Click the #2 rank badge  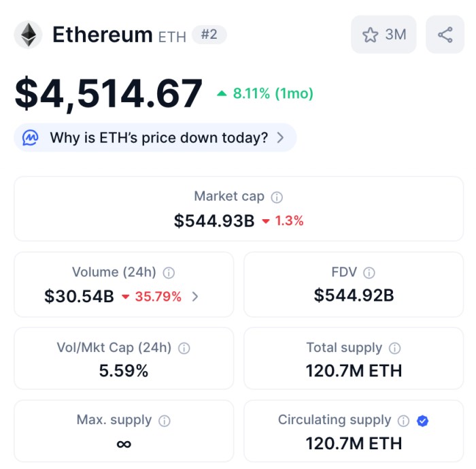[209, 34]
